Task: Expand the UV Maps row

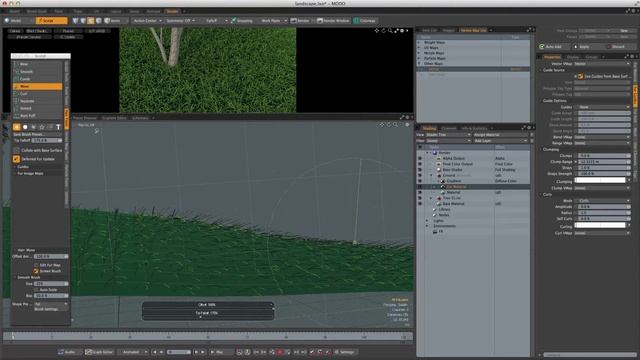Action: pyautogui.click(x=419, y=48)
